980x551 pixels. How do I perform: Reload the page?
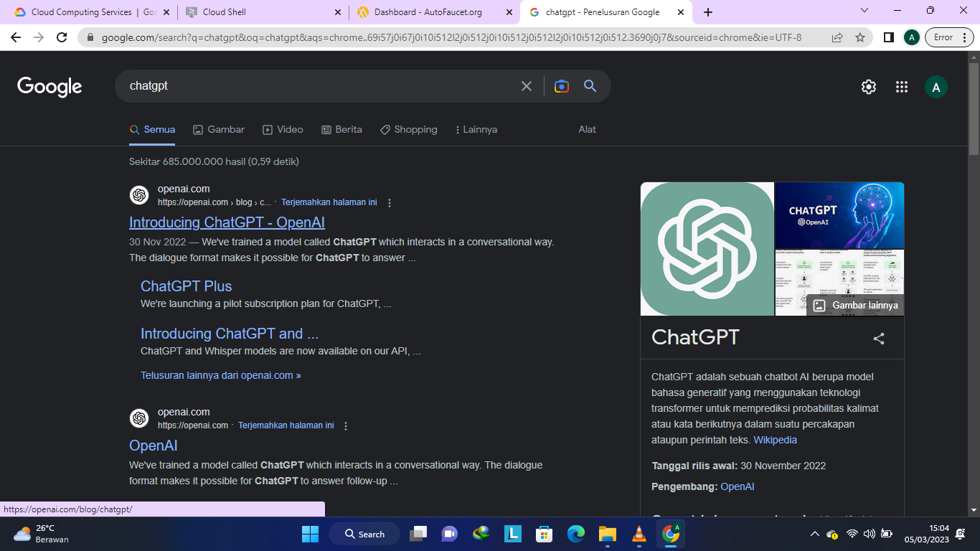point(62,37)
